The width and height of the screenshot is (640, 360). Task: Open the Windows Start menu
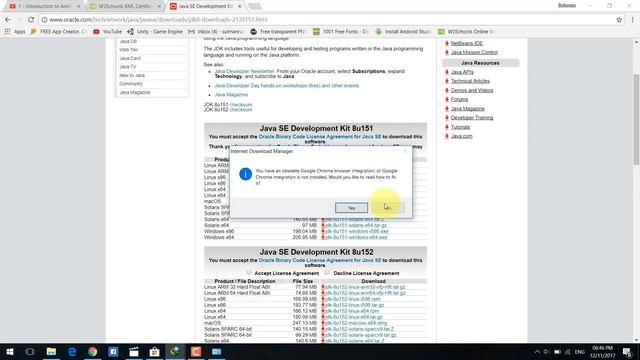pyautogui.click(x=9, y=351)
